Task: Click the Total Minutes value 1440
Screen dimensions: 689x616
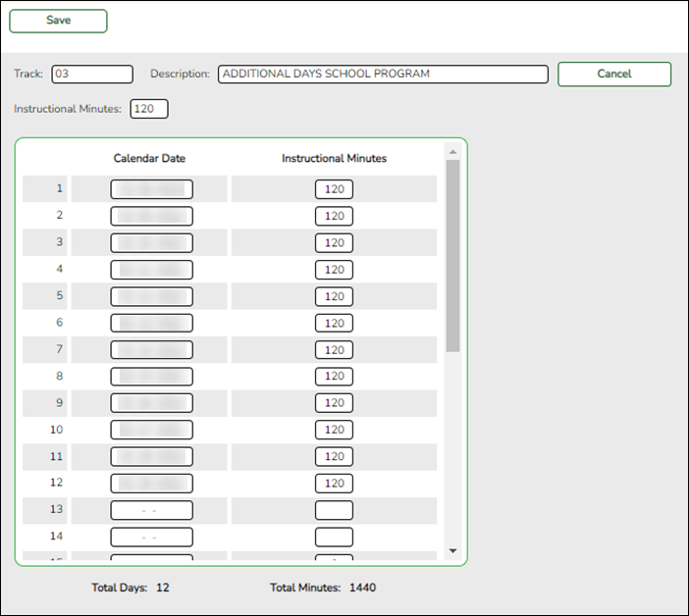Action: 362,588
